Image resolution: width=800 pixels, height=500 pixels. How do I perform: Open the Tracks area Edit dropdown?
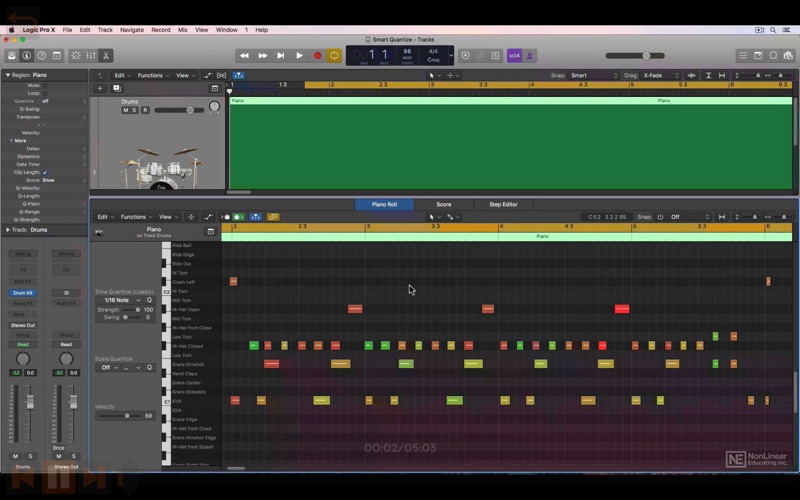122,76
